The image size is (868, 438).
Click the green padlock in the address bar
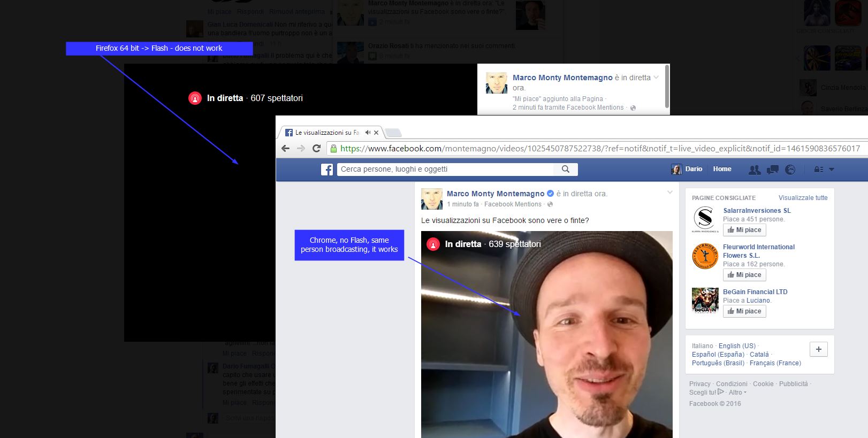[333, 149]
